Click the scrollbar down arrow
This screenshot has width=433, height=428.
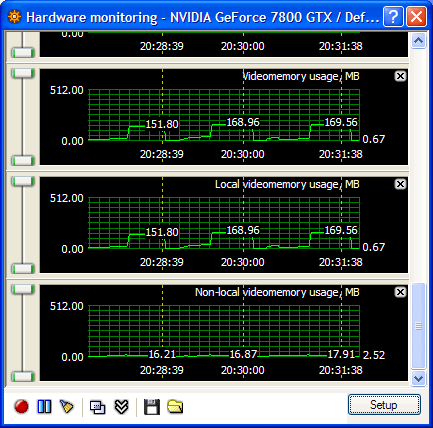[x=418, y=378]
